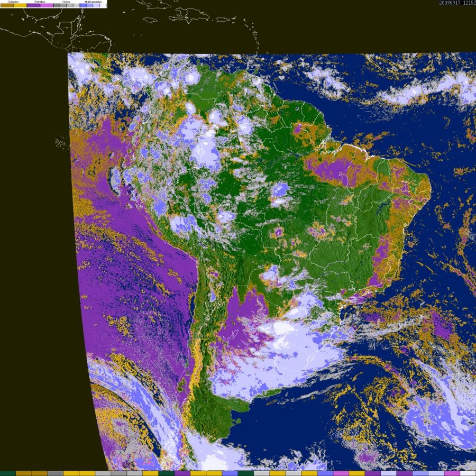Click the yellow Cúmulos legend swatch
Viewport: 476px width, 476px height.
tap(20, 5)
